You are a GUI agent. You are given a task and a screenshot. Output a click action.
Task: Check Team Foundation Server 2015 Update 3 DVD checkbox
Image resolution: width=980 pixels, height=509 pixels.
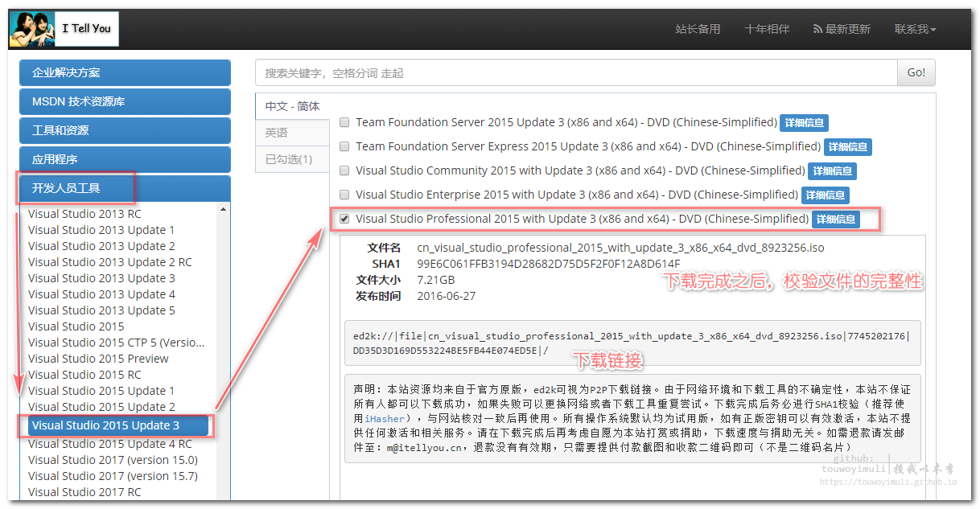344,123
